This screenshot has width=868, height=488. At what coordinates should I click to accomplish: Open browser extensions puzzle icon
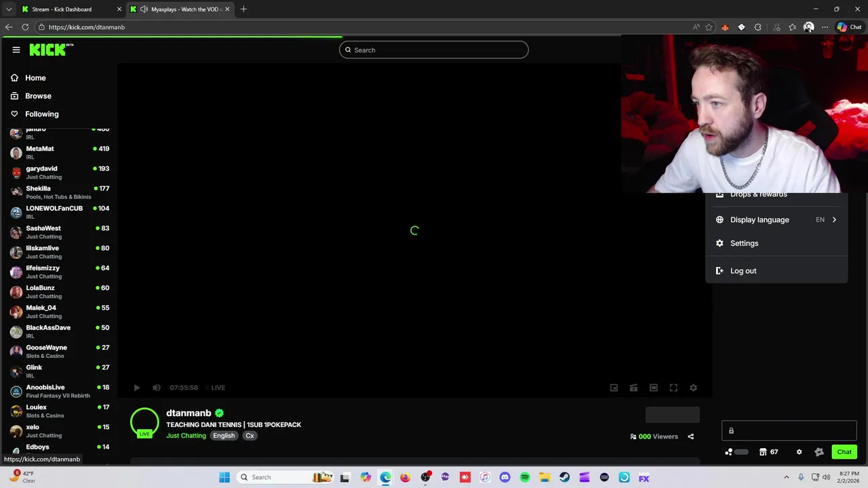pyautogui.click(x=757, y=27)
